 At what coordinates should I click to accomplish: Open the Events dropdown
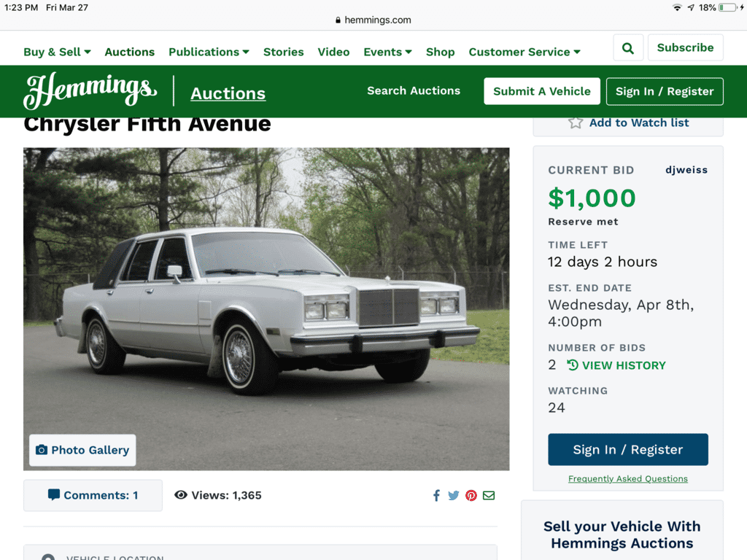click(387, 52)
